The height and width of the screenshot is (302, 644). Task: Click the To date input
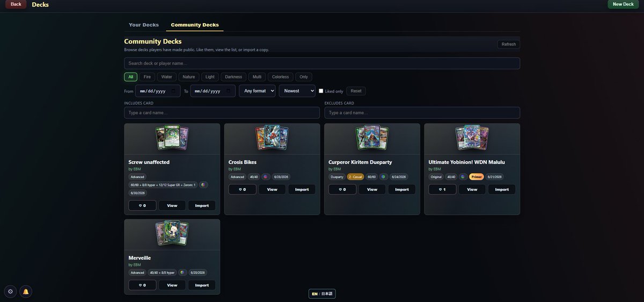pos(213,91)
